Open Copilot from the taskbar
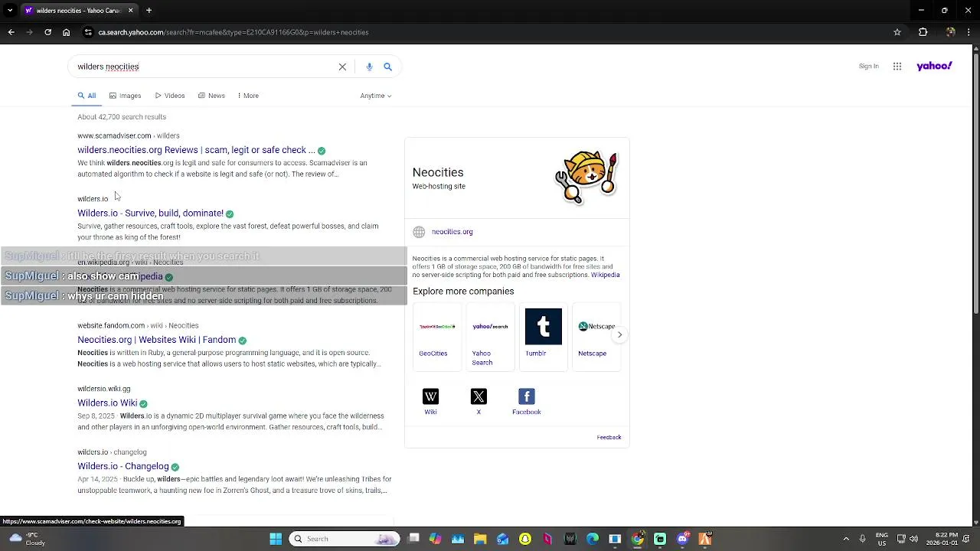980x551 pixels. [436, 539]
